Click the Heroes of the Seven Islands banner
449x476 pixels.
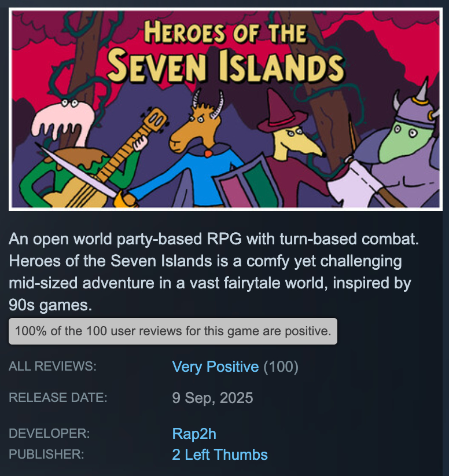226,109
